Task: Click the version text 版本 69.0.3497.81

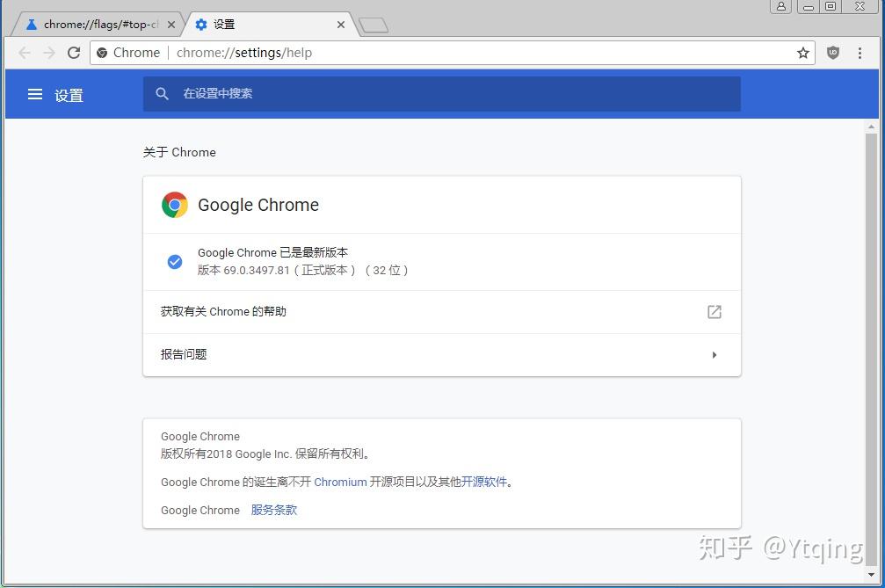Action: [x=243, y=271]
